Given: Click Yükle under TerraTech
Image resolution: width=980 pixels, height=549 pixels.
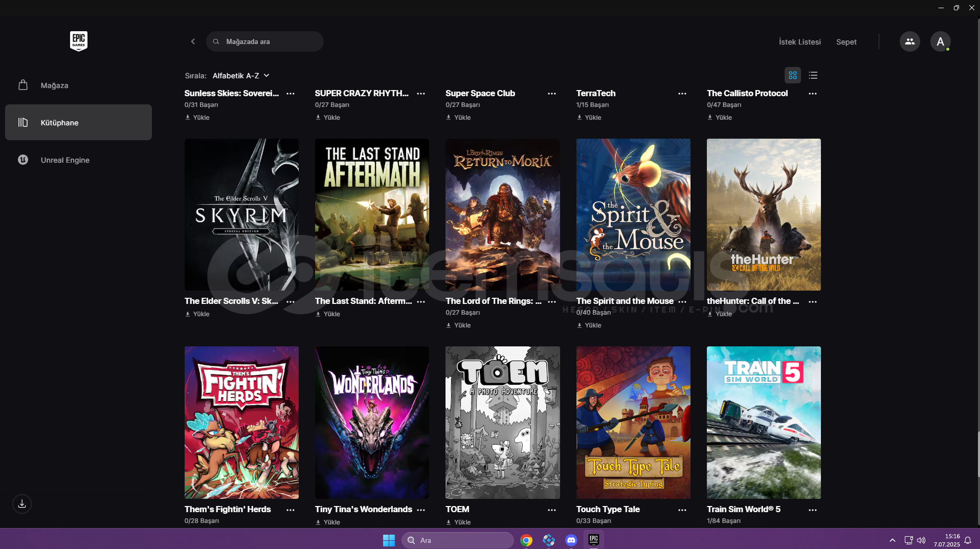Looking at the screenshot, I should click(589, 117).
